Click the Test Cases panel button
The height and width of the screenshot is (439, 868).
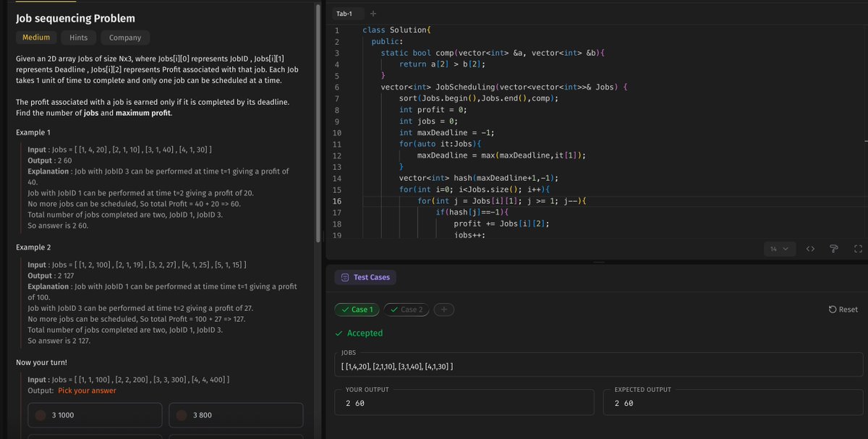pos(365,277)
